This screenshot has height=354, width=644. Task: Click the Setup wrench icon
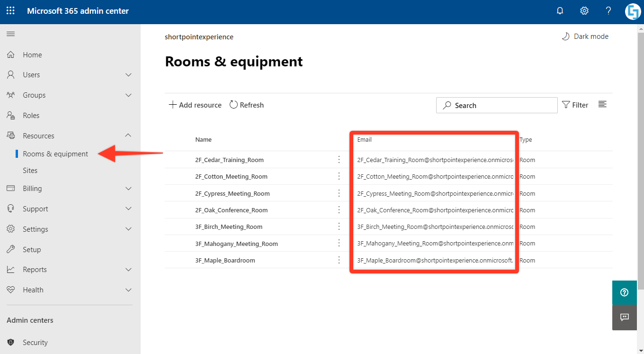point(11,249)
